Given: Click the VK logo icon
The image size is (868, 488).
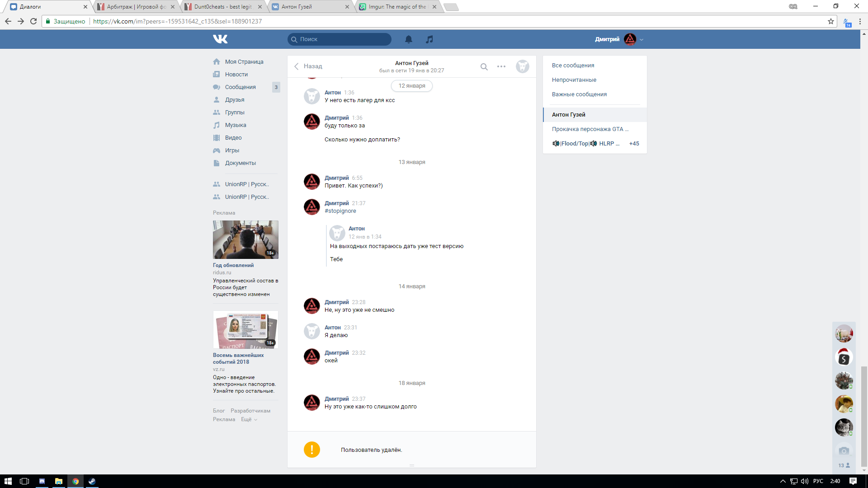Looking at the screenshot, I should (x=220, y=39).
